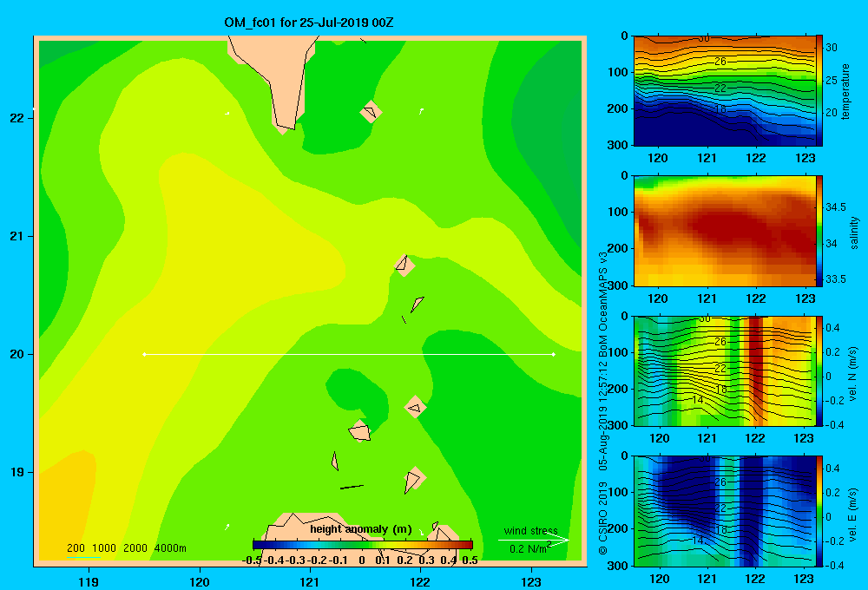The height and width of the screenshot is (590, 868).
Task: Click the 0.5 tick on height anomaly colorbar
Action: click(470, 560)
